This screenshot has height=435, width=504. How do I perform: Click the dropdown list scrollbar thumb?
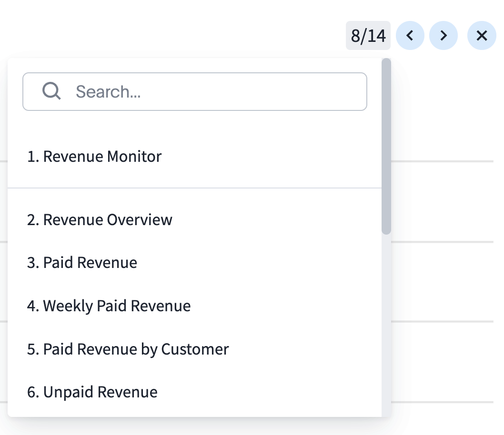tap(386, 147)
